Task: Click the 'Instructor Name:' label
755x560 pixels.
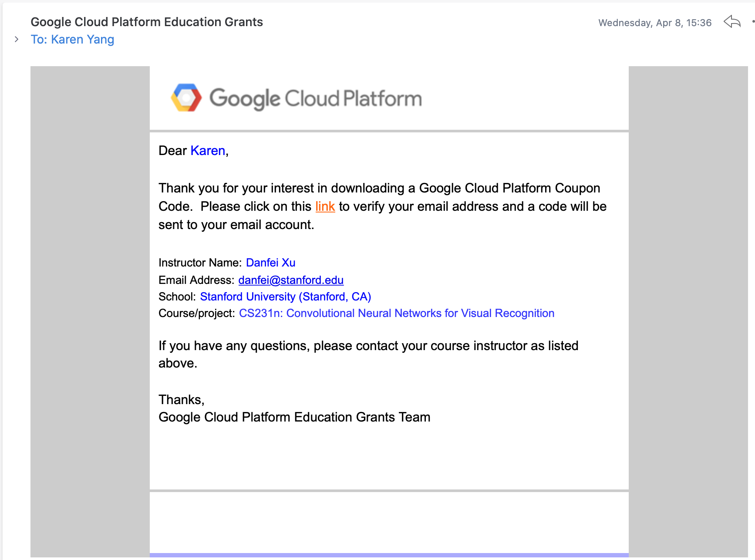Action: pyautogui.click(x=200, y=263)
